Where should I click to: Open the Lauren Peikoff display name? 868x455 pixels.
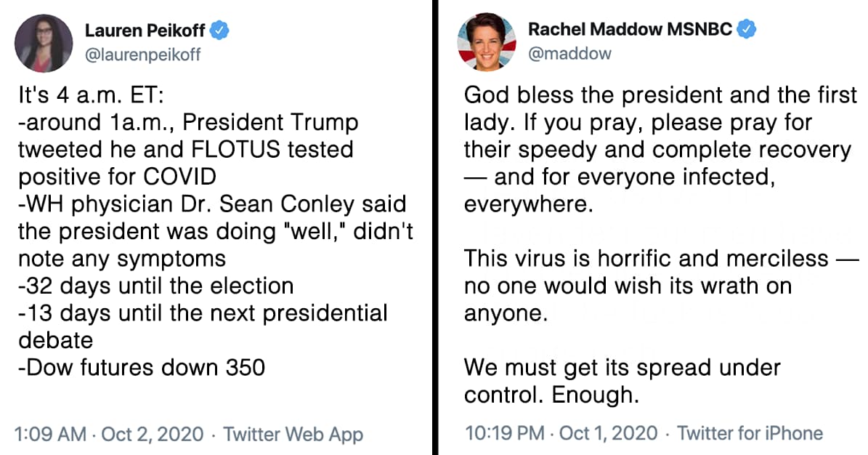point(145,31)
